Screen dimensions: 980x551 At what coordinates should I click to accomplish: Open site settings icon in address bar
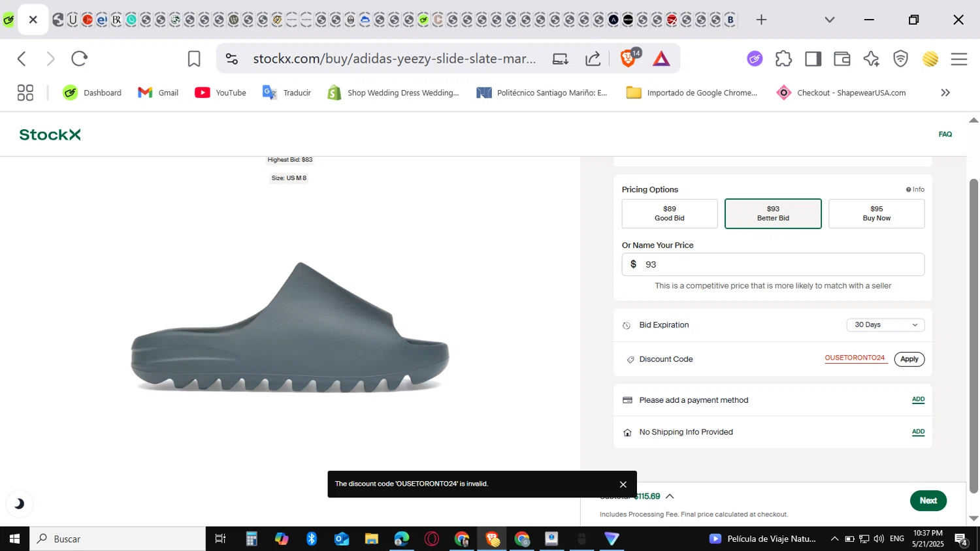click(x=232, y=59)
